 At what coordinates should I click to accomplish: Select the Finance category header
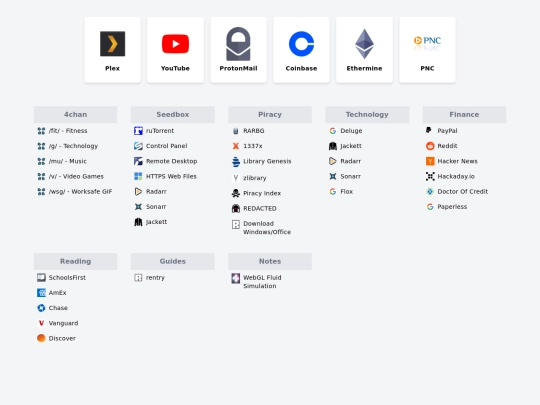pyautogui.click(x=464, y=115)
